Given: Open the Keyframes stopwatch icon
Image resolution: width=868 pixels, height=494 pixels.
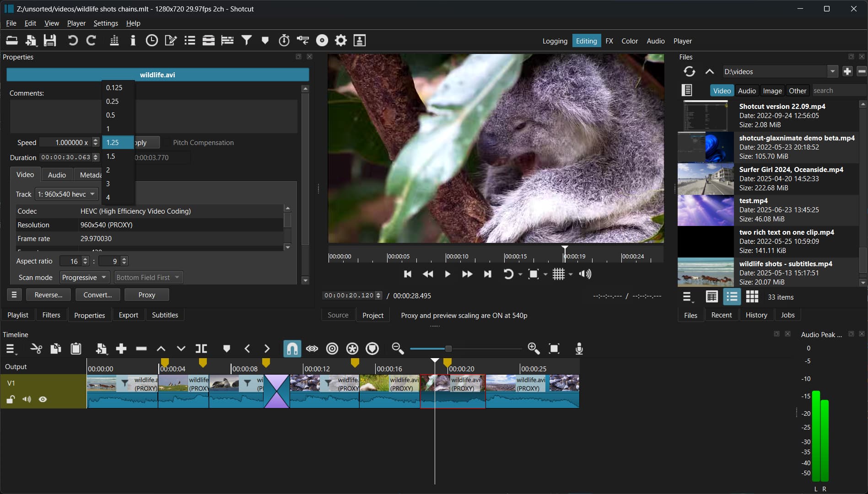Looking at the screenshot, I should pyautogui.click(x=284, y=41).
